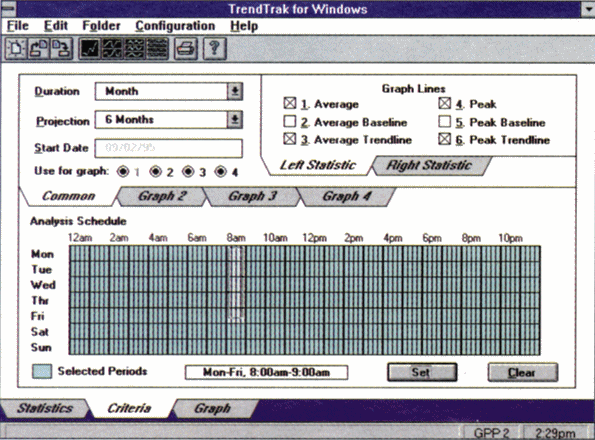Enable the Average Baseline checkbox
The image size is (595, 440).
pos(290,122)
